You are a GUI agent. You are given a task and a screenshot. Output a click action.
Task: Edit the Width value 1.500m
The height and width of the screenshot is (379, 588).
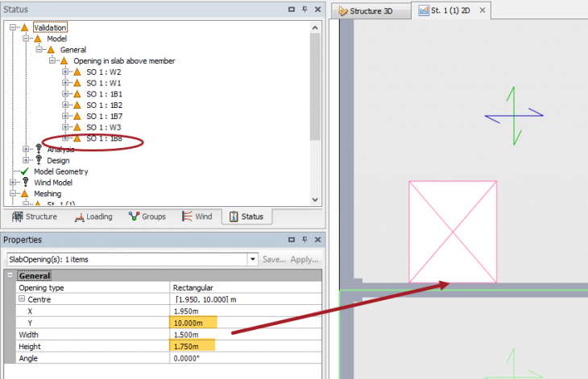coord(246,335)
